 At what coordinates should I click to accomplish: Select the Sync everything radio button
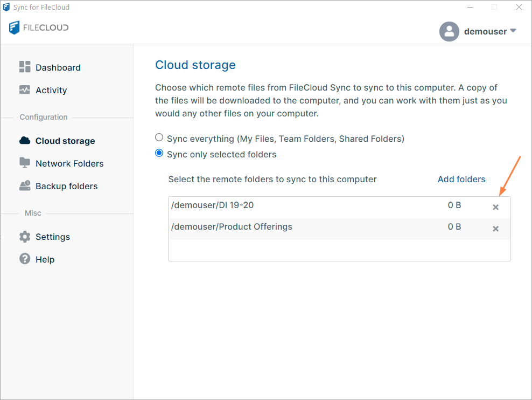[x=159, y=137]
